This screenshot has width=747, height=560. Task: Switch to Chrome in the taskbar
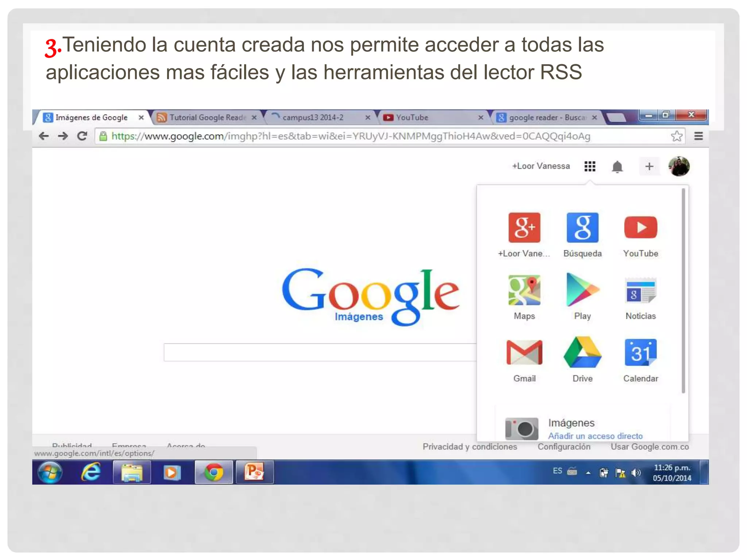point(214,472)
